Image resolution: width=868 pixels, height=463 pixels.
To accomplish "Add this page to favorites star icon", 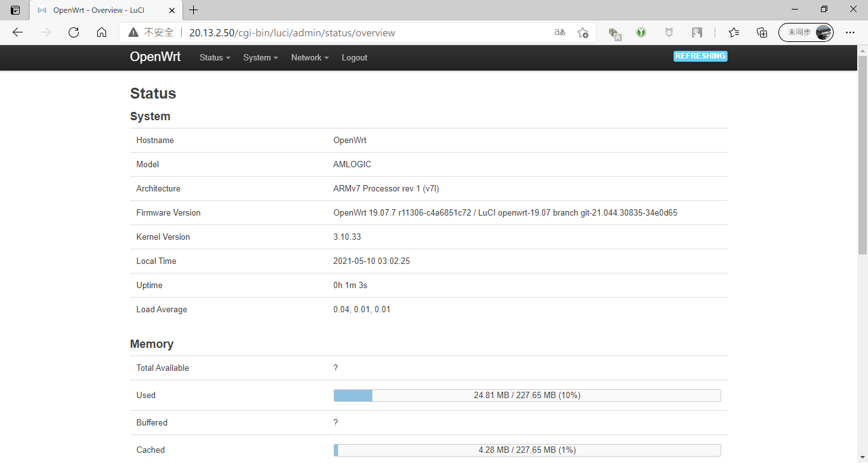I will click(x=583, y=32).
